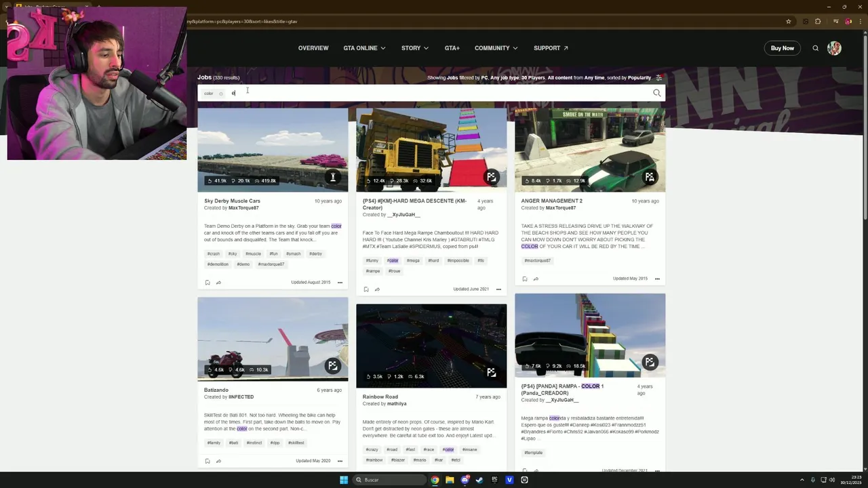The height and width of the screenshot is (488, 868).
Task: Share the ANGER MANAGEMENT 2 job
Action: click(536, 279)
